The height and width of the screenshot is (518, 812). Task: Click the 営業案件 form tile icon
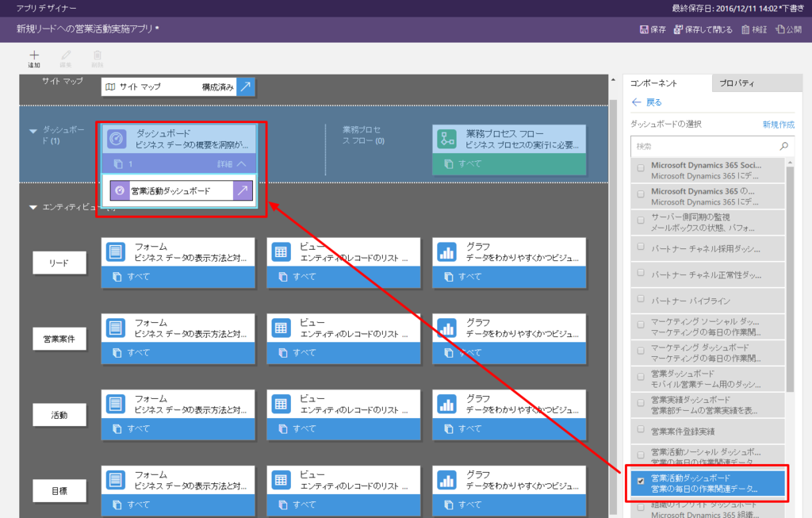[x=116, y=328]
